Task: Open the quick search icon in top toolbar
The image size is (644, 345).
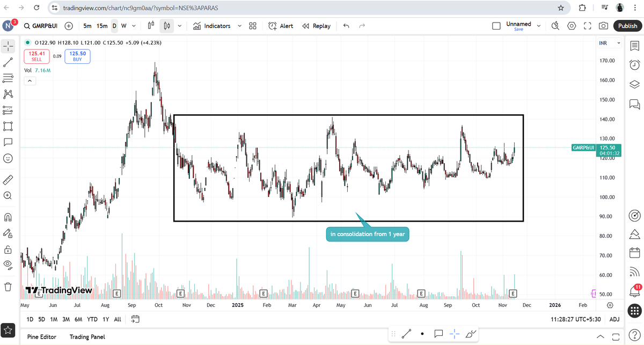Action: coord(555,26)
